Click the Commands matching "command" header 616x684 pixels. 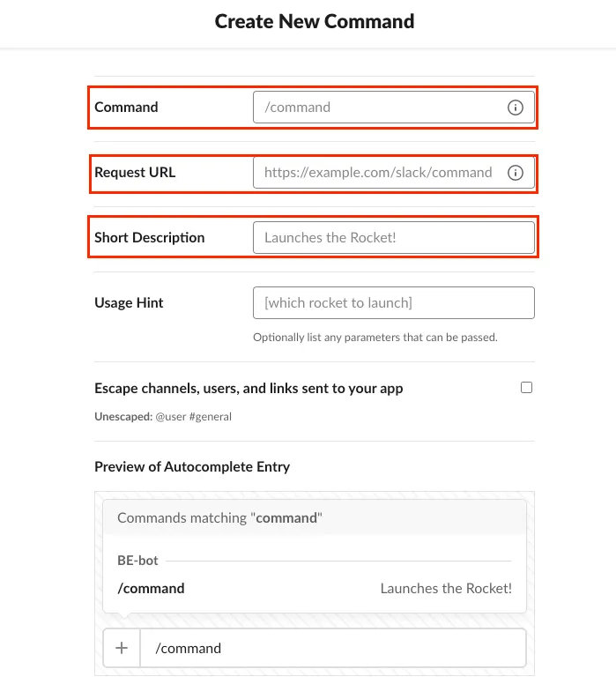coord(220,518)
